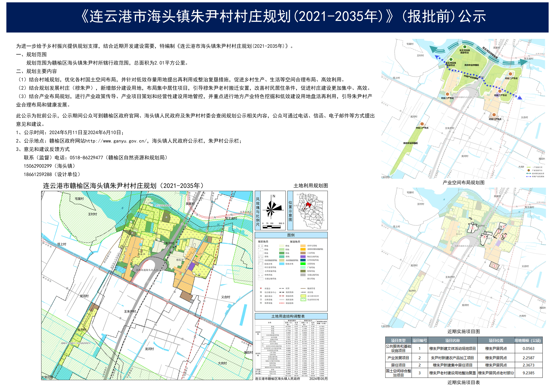Click the 输油管道 brown line symbol
The image size is (555, 392).
pos(303,288)
